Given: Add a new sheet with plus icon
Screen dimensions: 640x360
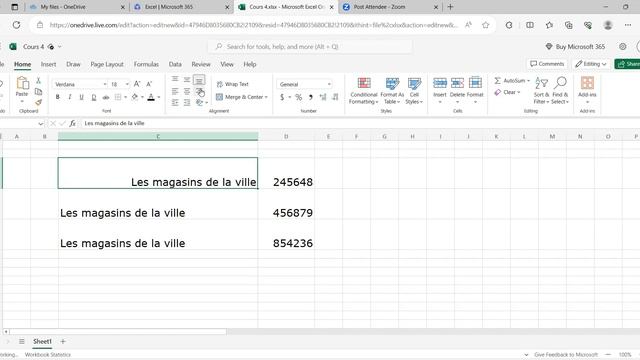Looking at the screenshot, I should pos(63,342).
